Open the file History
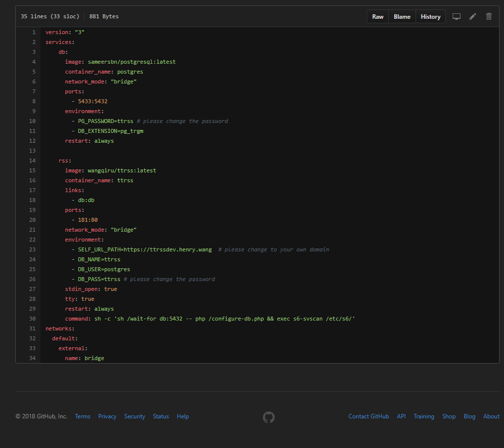The image size is (504, 448). pos(430,16)
